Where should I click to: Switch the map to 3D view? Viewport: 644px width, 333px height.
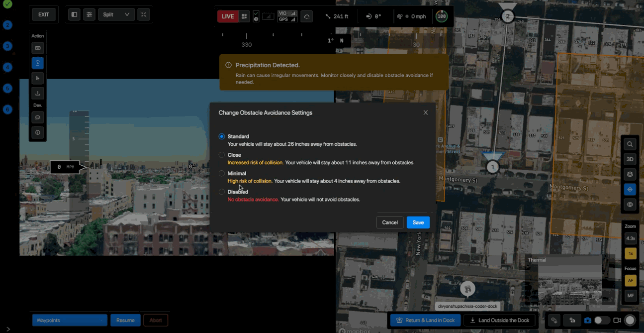[x=630, y=159]
